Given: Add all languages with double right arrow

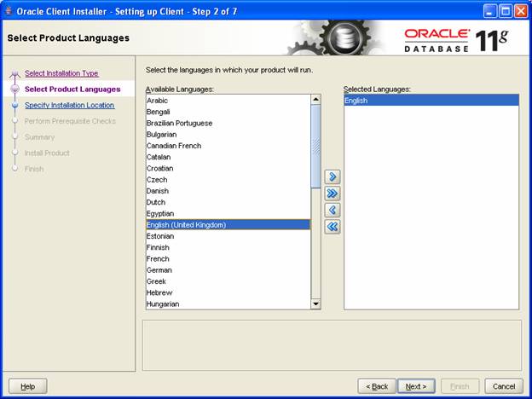Looking at the screenshot, I should [x=332, y=193].
